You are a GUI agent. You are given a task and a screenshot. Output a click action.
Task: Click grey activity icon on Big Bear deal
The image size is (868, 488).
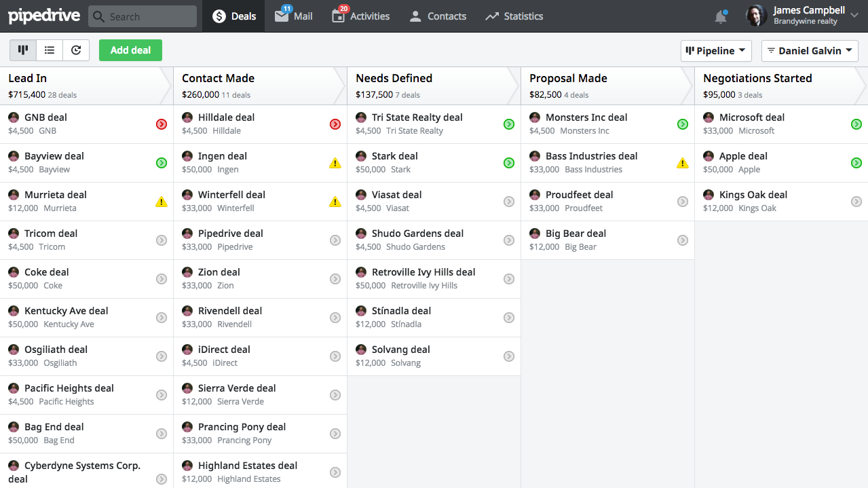683,240
